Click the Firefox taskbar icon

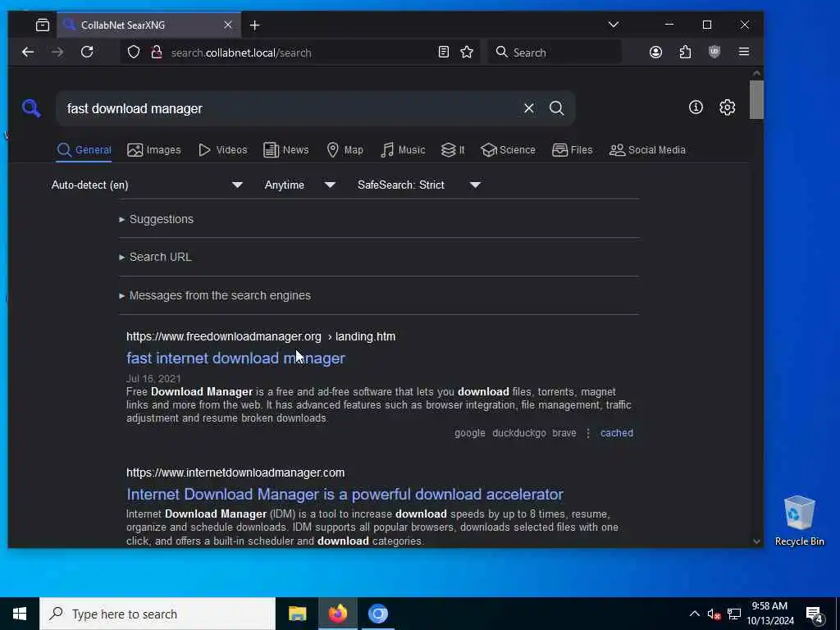point(337,614)
